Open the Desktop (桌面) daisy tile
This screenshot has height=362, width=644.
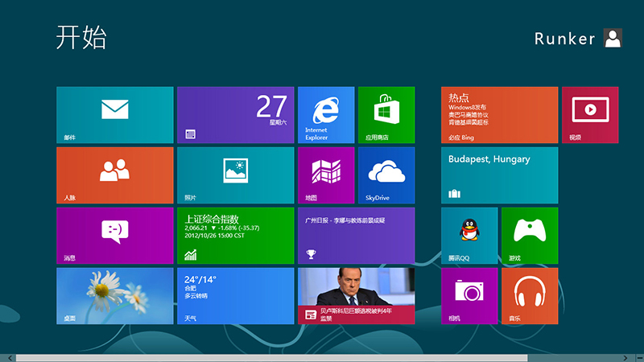(114, 295)
